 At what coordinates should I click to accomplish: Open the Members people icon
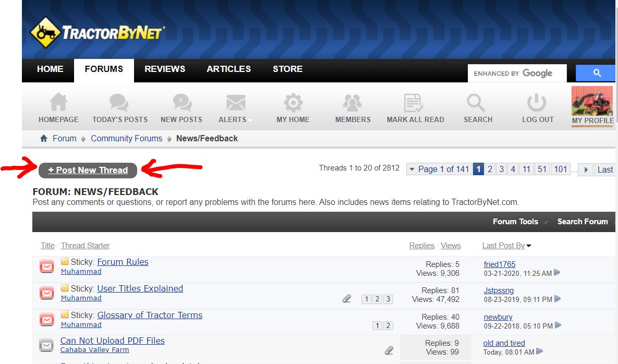[x=353, y=103]
